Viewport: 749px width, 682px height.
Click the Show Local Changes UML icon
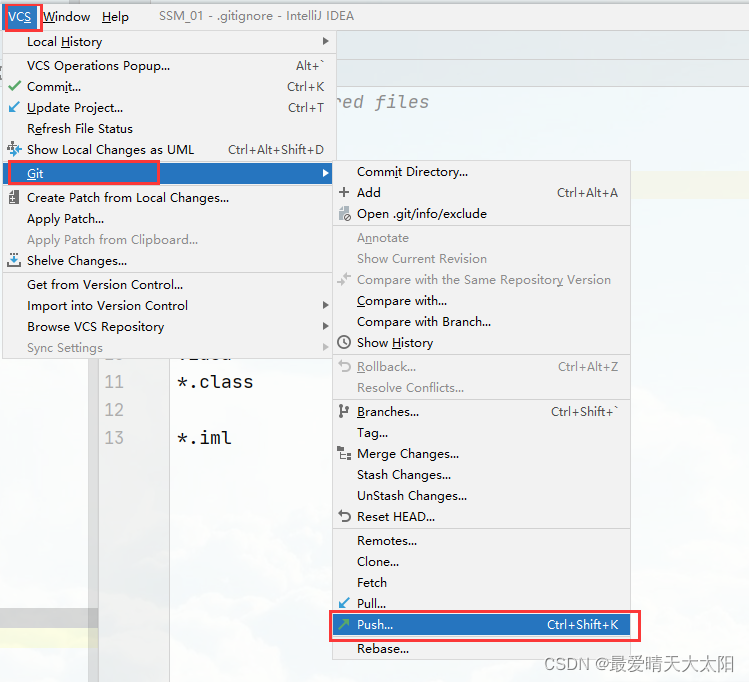pyautogui.click(x=14, y=149)
